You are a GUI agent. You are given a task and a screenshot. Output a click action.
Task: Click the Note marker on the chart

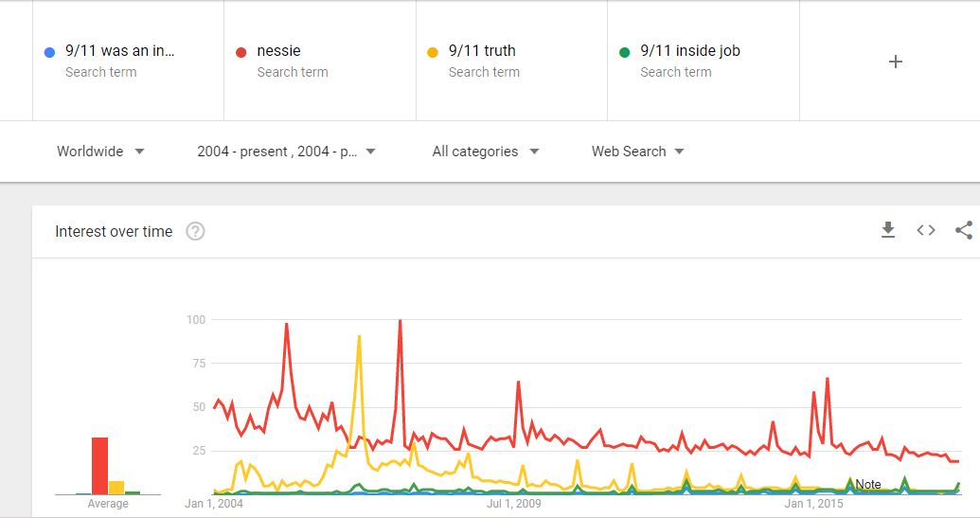tap(867, 484)
